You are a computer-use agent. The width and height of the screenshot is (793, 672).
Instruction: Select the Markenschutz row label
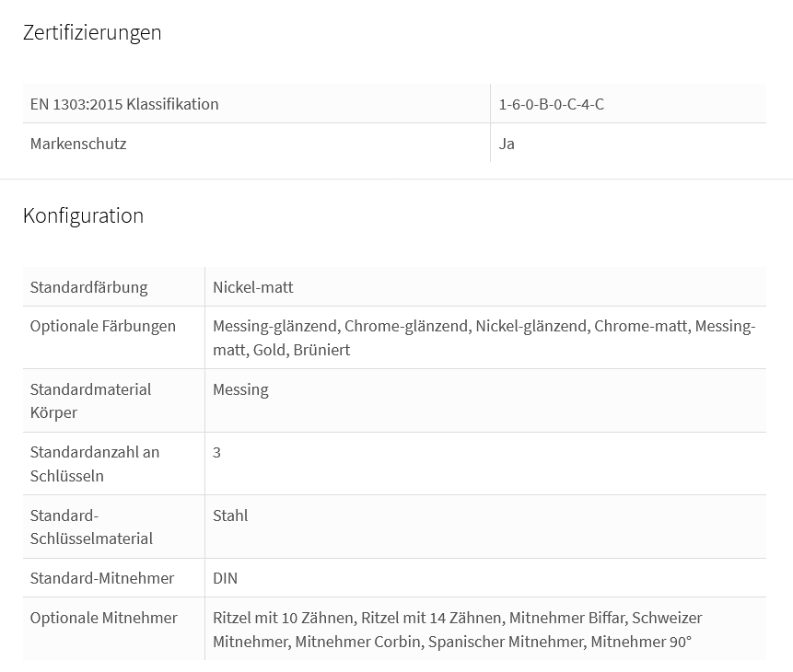(78, 144)
